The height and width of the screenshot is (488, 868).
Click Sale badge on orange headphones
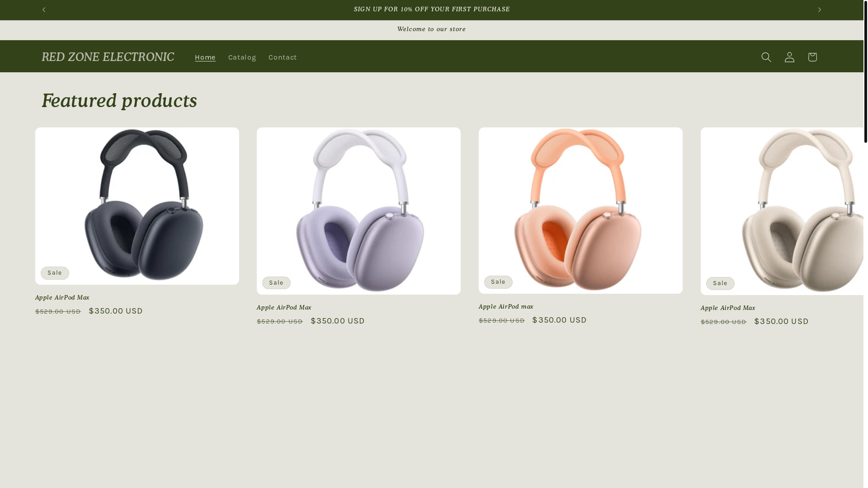(498, 282)
